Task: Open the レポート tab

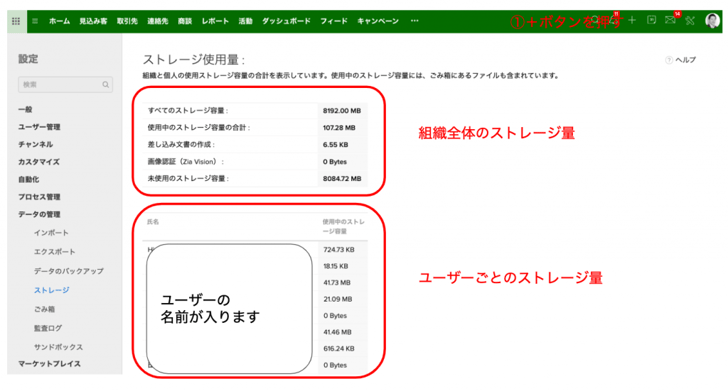Action: pos(215,21)
